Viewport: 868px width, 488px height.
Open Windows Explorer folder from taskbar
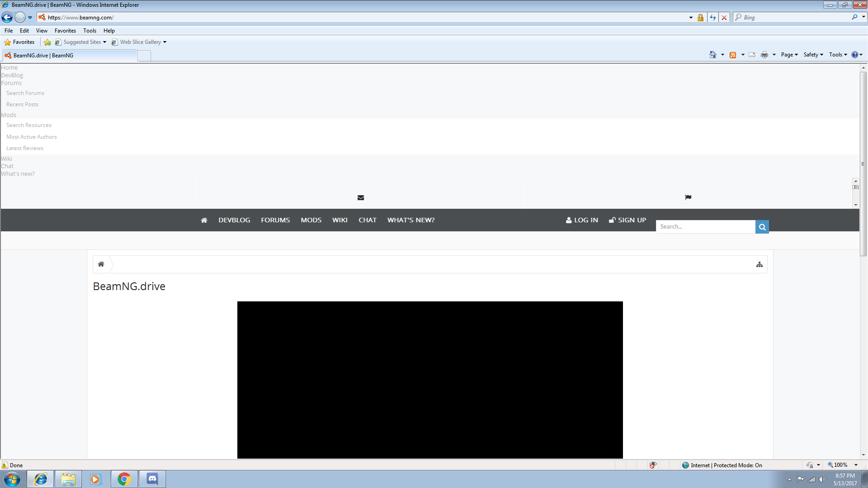68,479
